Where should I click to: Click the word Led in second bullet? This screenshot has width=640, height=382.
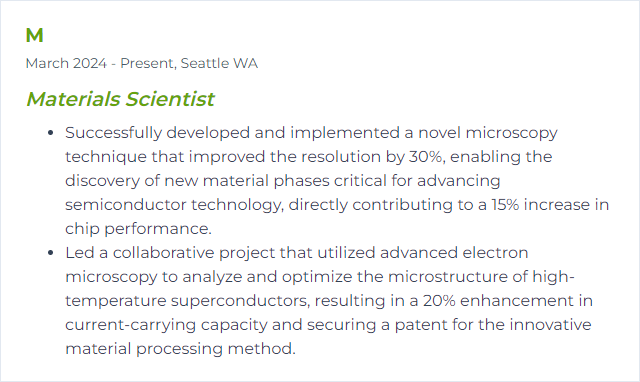coord(80,253)
